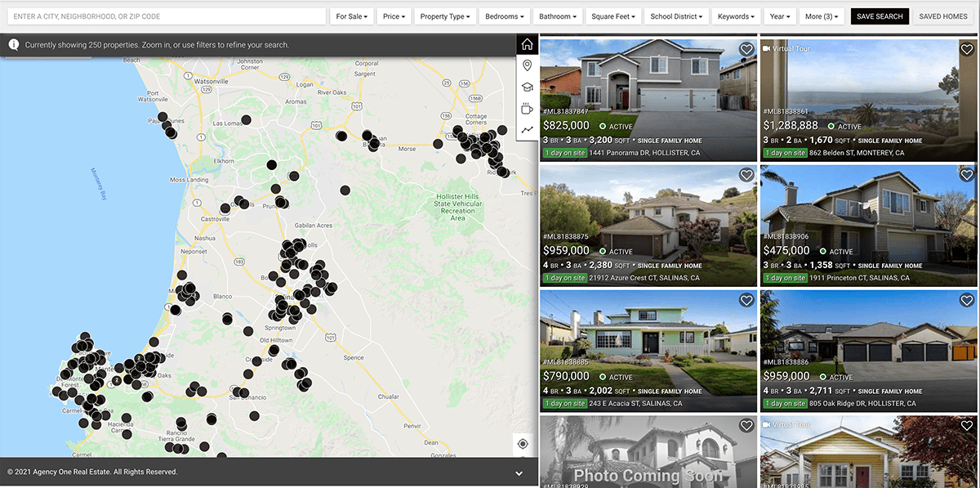Viewport: 980px width, 488px height.
Task: Favorite the 862 Belden ST listing heart
Action: (967, 50)
